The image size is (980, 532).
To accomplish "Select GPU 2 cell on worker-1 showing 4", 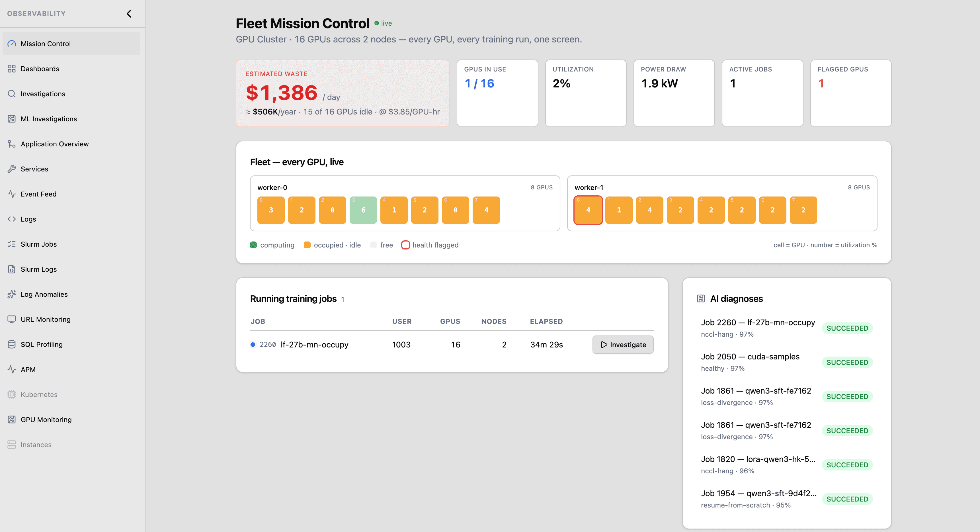I will coord(650,210).
